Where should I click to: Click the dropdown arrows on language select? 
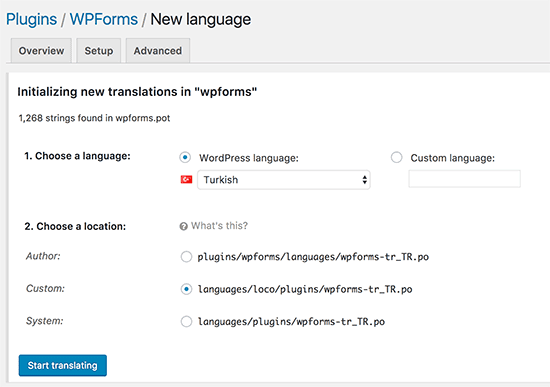click(364, 180)
